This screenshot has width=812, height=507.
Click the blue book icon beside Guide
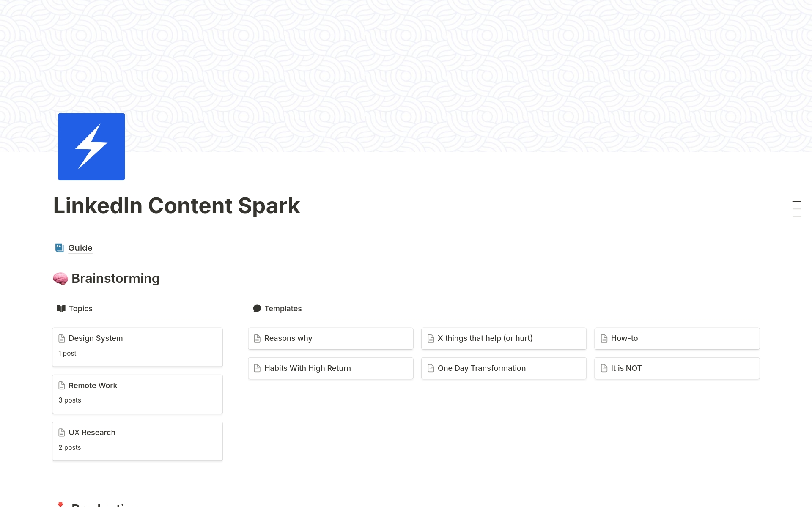coord(59,247)
